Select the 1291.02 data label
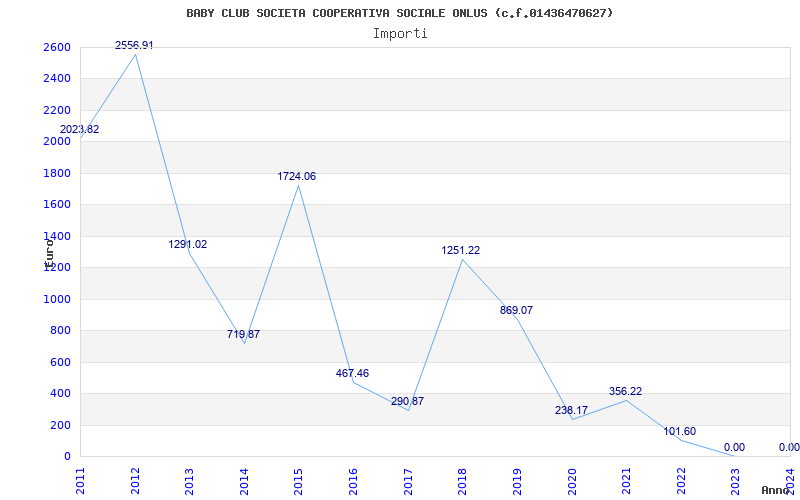The width and height of the screenshot is (800, 500). click(x=188, y=244)
